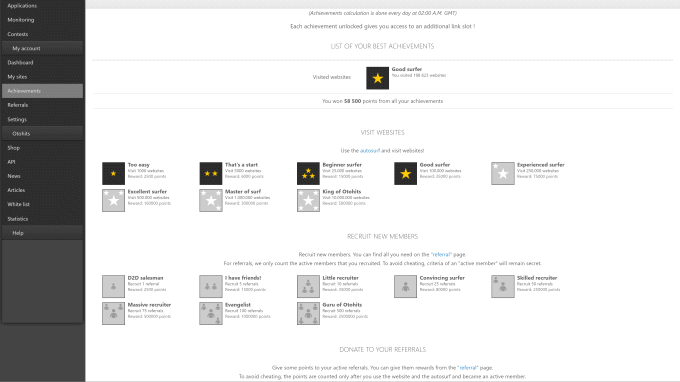Click the Master of surf title text
The image size is (680, 382).
click(243, 192)
